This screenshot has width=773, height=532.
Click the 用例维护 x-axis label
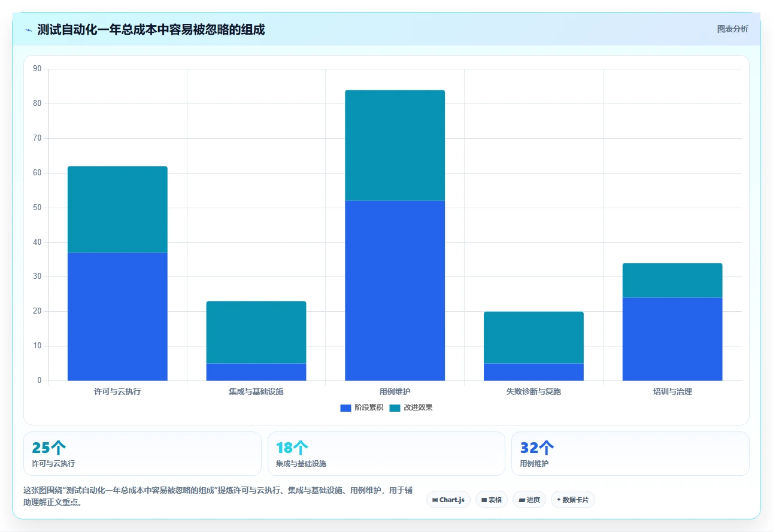pyautogui.click(x=395, y=392)
